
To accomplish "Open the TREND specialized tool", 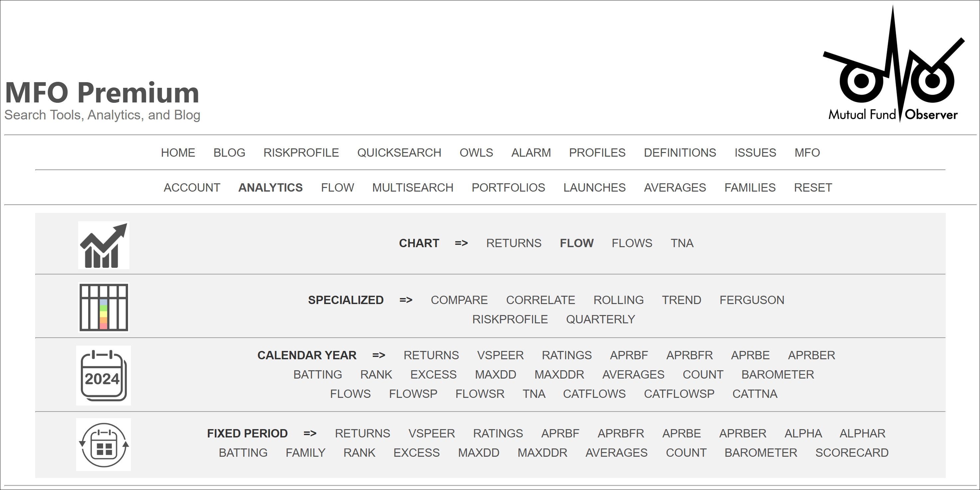I will (x=681, y=300).
